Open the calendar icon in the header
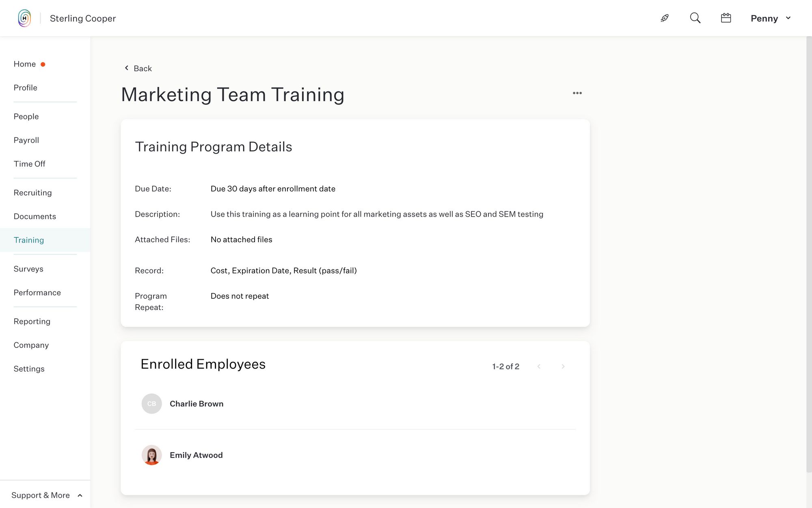Viewport: 812px width, 508px height. tap(726, 18)
